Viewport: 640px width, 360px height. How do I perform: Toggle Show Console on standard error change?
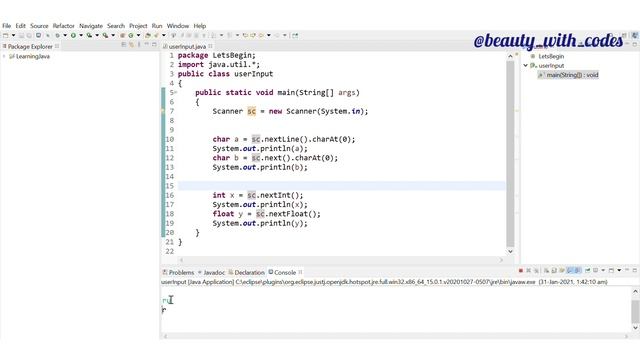[x=578, y=271]
